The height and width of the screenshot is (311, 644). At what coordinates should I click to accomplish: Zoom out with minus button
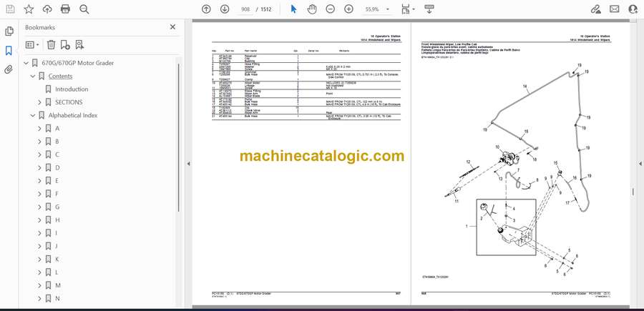click(x=330, y=9)
